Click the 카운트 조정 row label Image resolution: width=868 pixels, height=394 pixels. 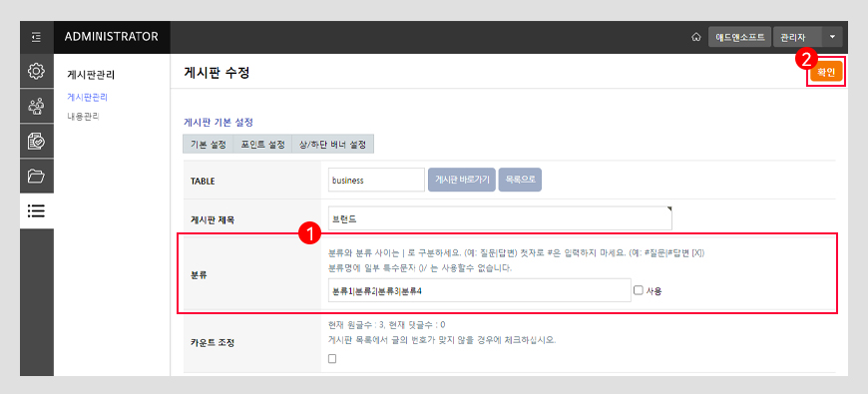click(x=213, y=342)
